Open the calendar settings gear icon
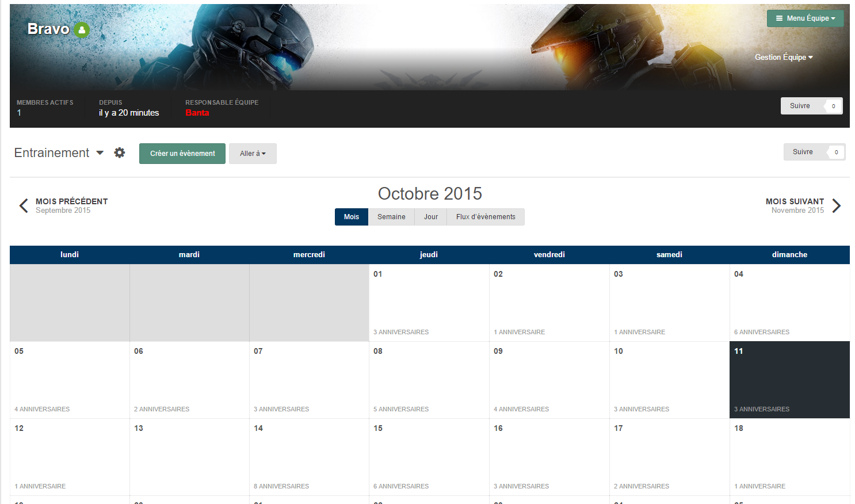 [x=120, y=152]
